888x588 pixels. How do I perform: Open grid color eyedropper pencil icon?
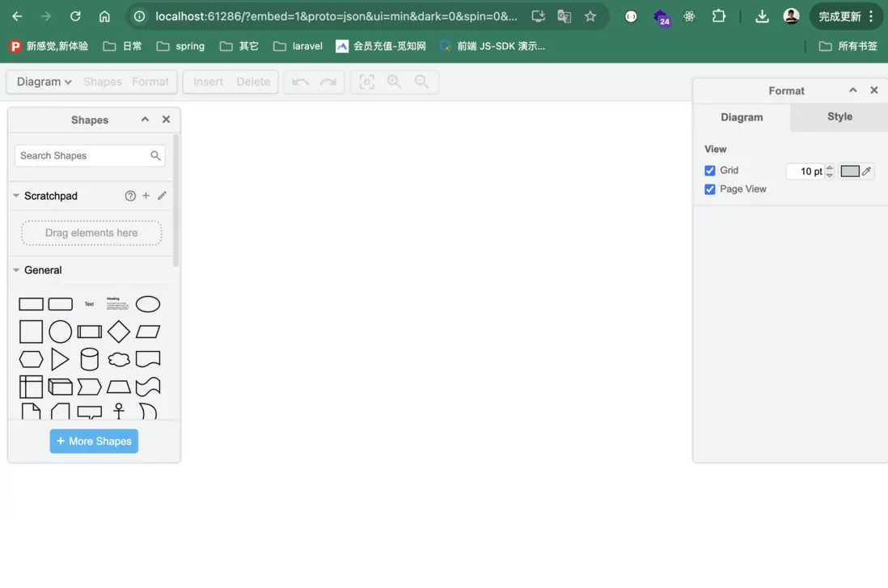point(866,171)
